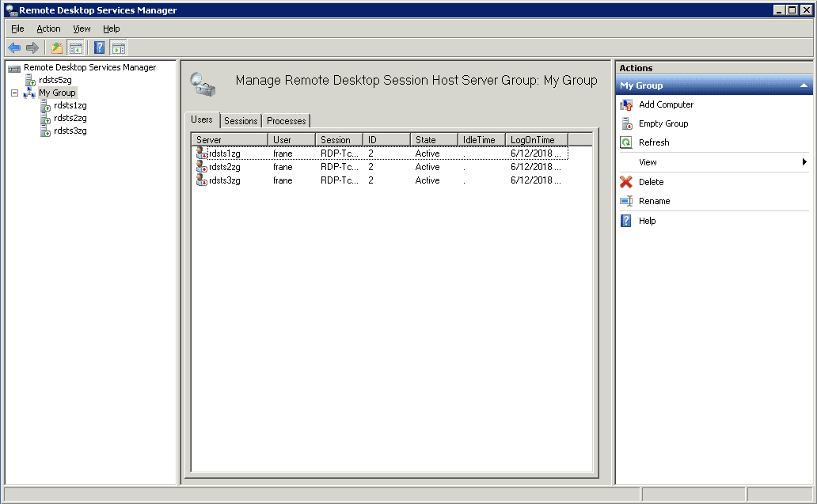Image resolution: width=817 pixels, height=504 pixels.
Task: Sort by the Server column header
Action: click(x=230, y=140)
